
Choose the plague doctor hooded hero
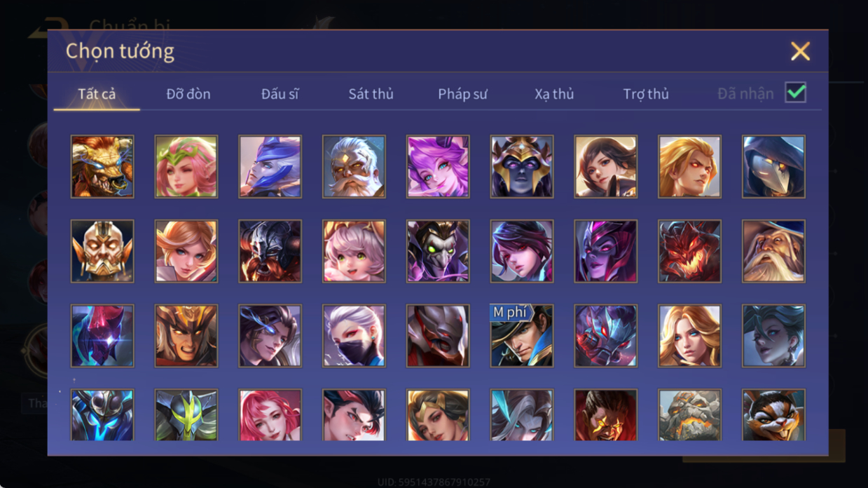(773, 167)
